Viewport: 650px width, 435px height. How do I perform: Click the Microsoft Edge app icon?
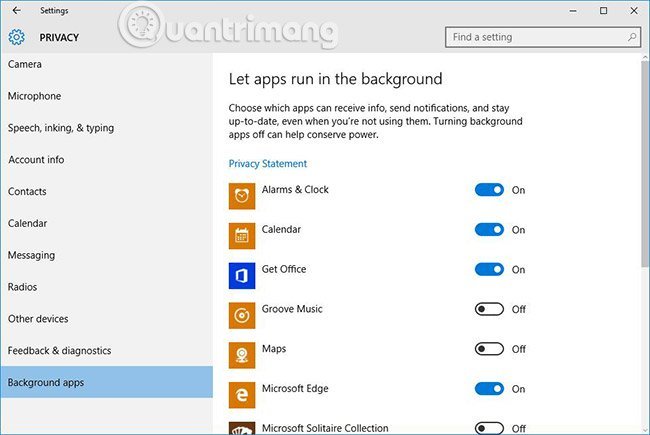tap(242, 395)
